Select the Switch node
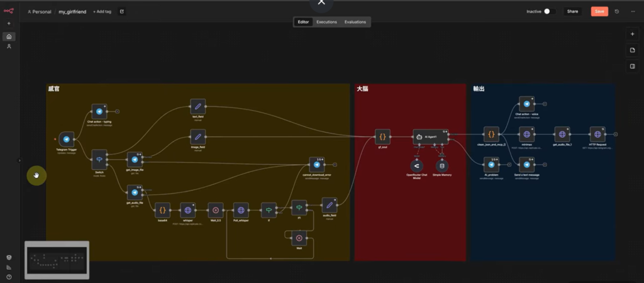 tap(99, 157)
